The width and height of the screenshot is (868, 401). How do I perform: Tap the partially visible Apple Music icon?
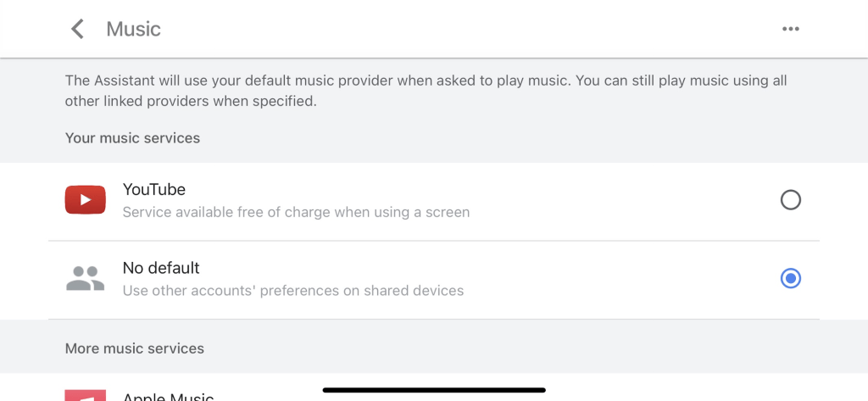point(86,395)
